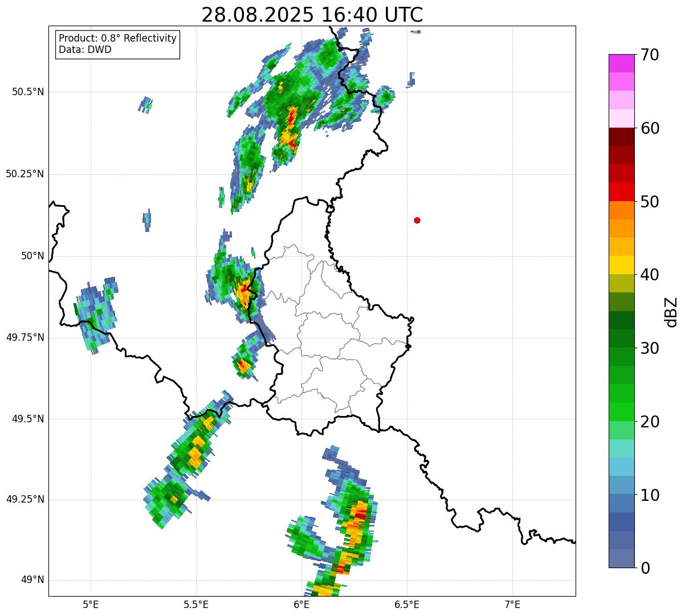The height and width of the screenshot is (616, 685).
Task: Click the 7°E longitude label
Action: (x=512, y=604)
